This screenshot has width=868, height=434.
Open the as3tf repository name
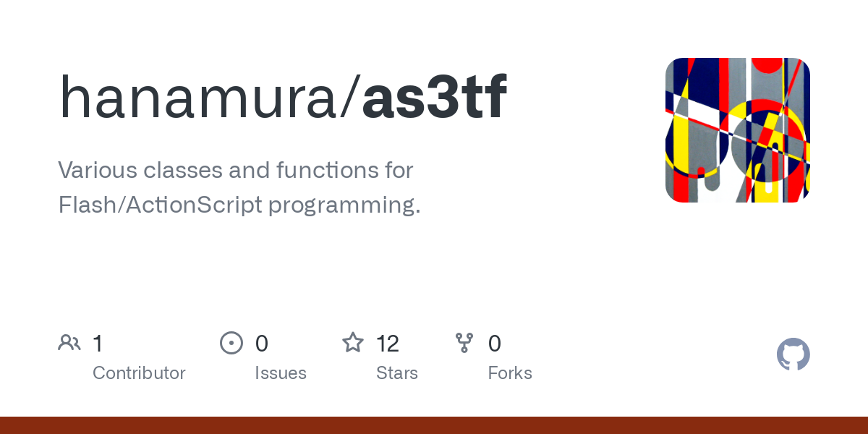[435, 98]
